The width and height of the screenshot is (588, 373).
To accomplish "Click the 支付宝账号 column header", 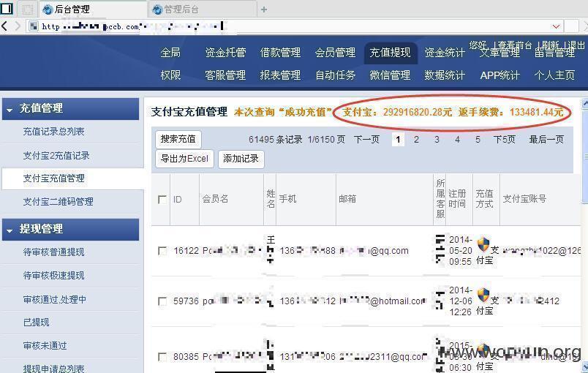I will 524,199.
